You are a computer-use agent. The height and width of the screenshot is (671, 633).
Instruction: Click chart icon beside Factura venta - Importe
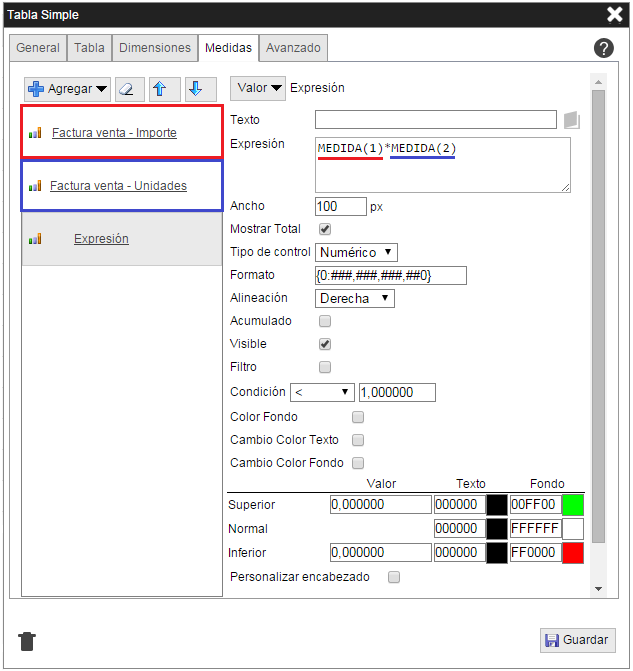pyautogui.click(x=35, y=133)
